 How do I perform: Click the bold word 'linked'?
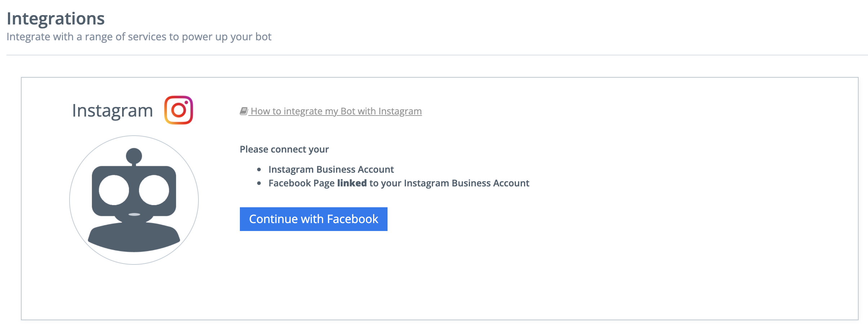point(352,183)
